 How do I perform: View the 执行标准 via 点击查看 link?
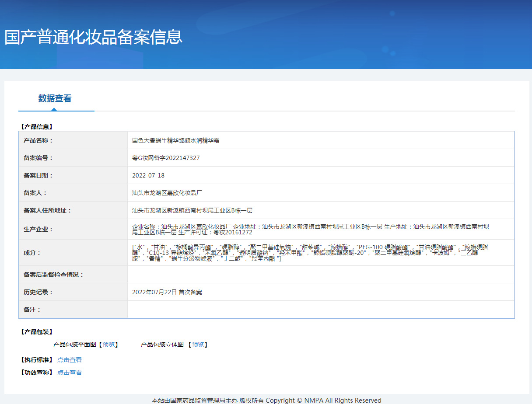pos(69,359)
